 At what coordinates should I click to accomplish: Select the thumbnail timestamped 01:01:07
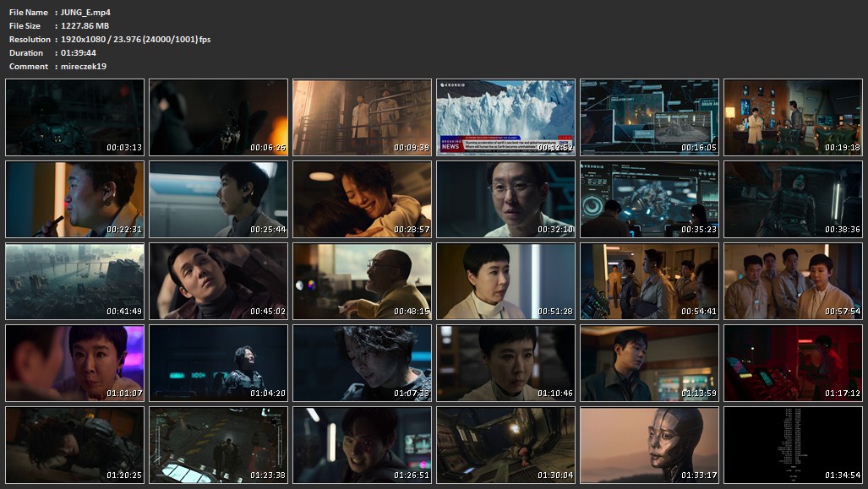74,363
